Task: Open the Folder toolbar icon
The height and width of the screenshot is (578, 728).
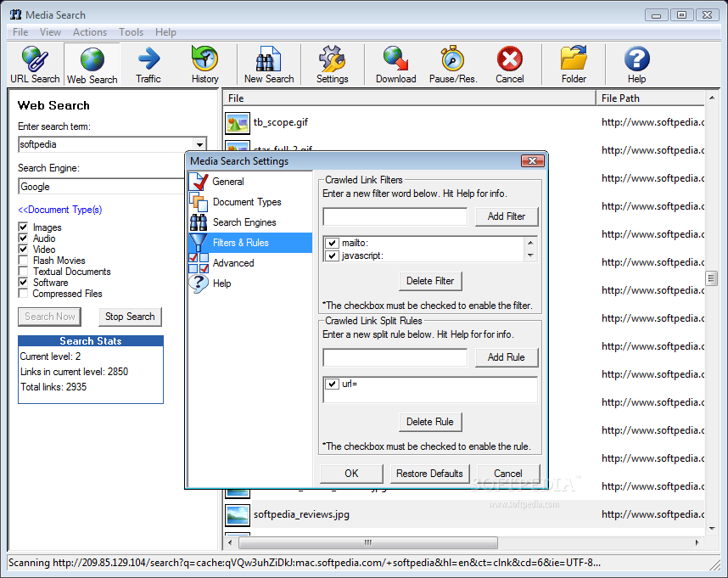Action: tap(574, 59)
